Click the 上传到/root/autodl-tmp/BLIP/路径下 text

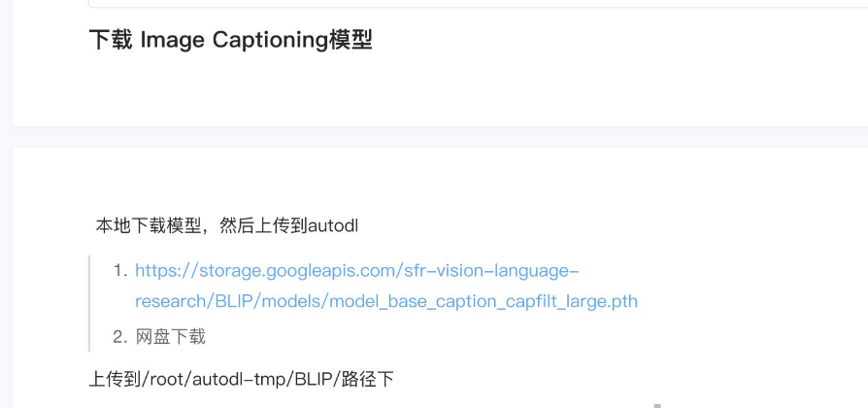tap(241, 379)
